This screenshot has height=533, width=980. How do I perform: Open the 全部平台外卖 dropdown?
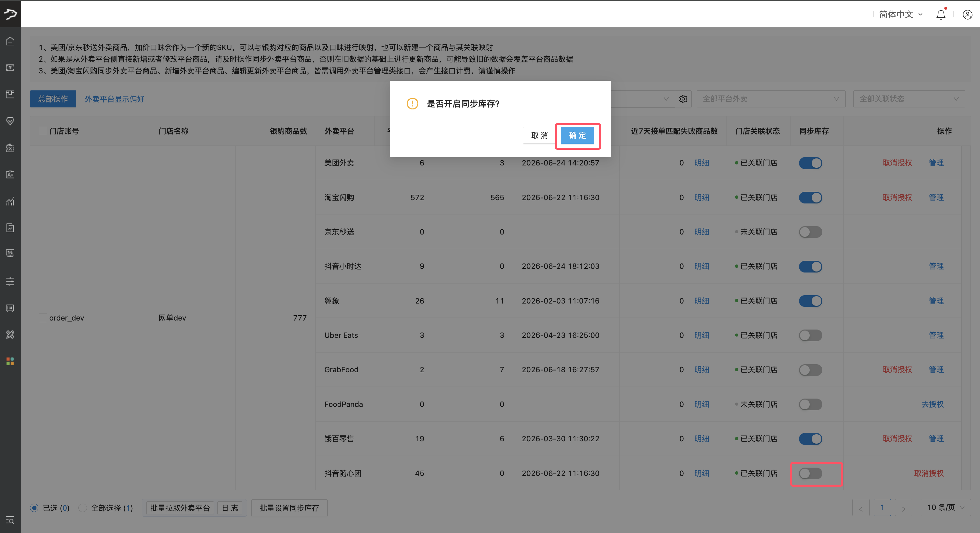(771, 99)
